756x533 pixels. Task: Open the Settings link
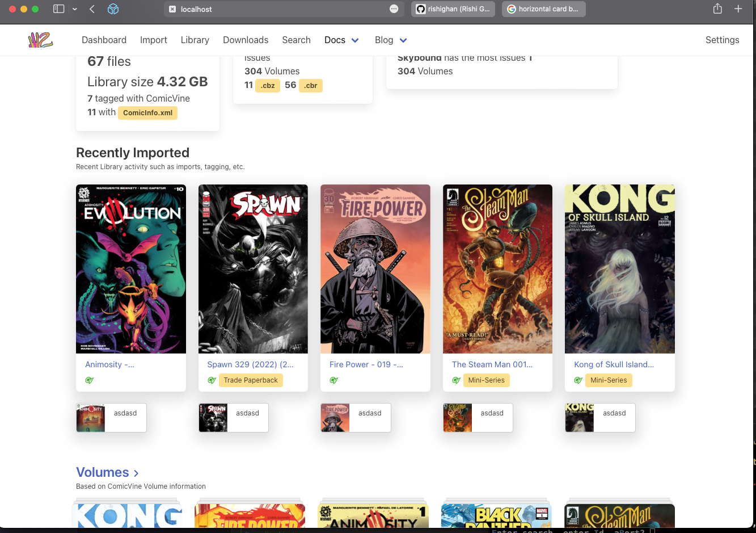coord(722,40)
